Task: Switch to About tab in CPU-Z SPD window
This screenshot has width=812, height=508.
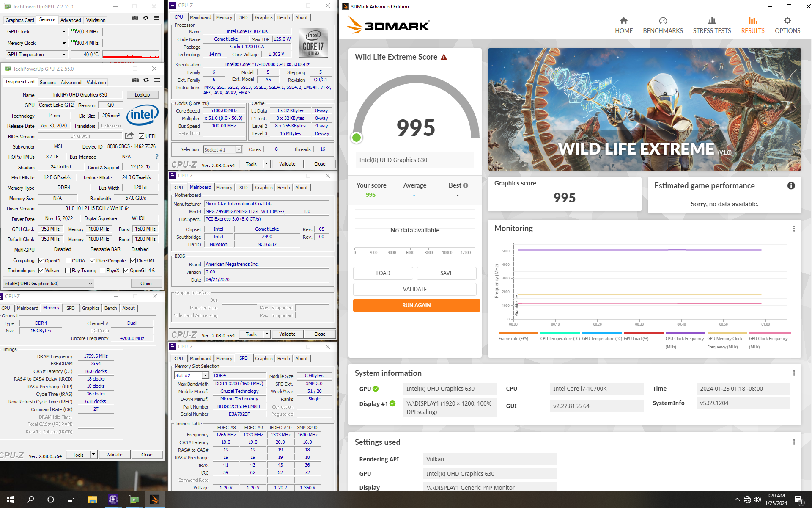Action: coord(302,359)
